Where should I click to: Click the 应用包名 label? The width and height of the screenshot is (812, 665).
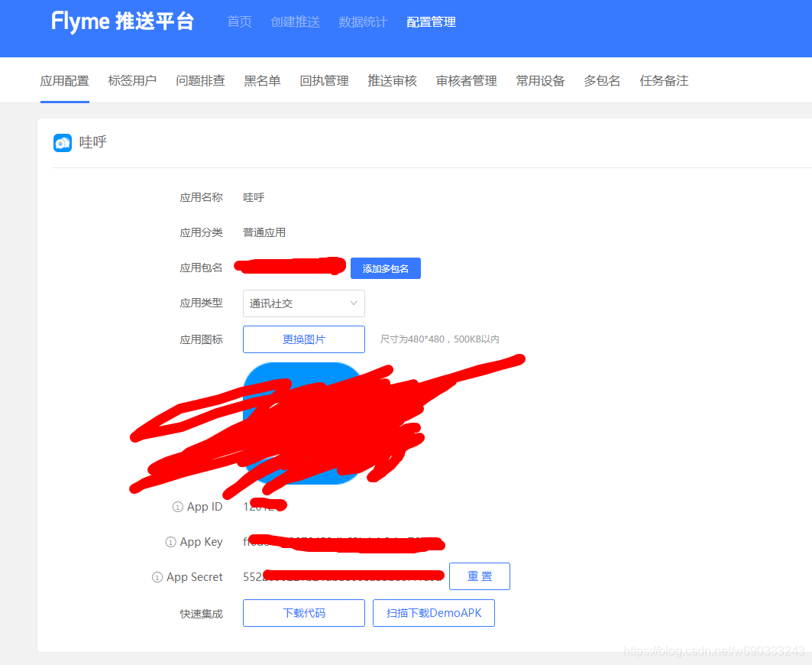pos(201,268)
